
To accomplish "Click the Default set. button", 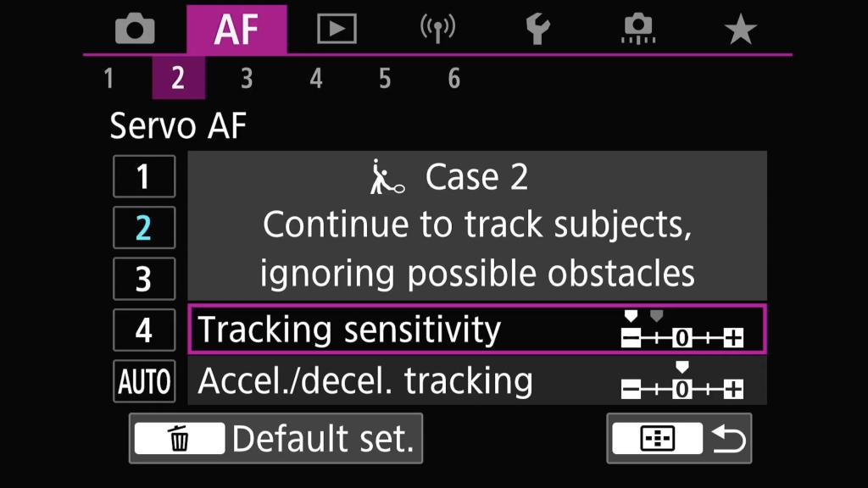I will pos(275,439).
